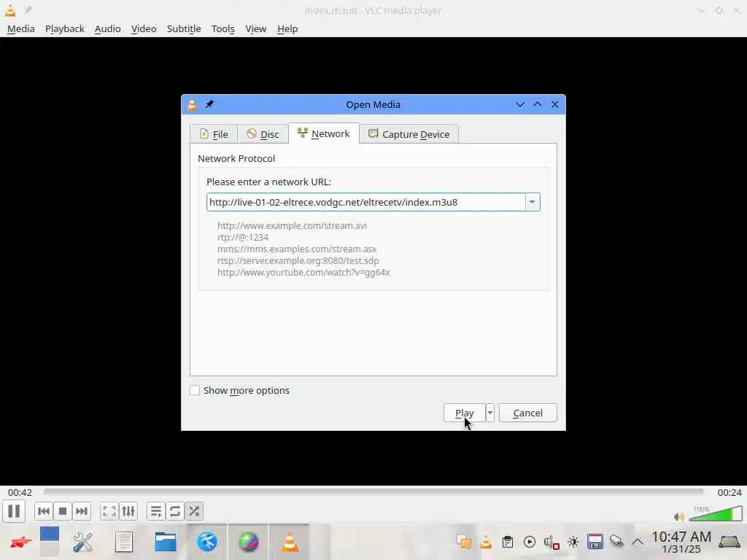Screen dimensions: 747x560
Task: Expand the network URL history dropdown
Action: pos(532,203)
